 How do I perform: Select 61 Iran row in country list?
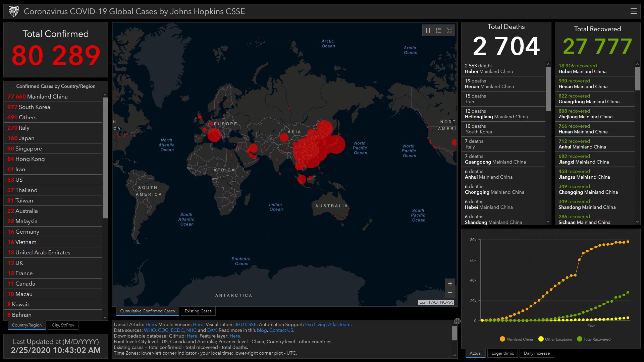[x=53, y=169]
